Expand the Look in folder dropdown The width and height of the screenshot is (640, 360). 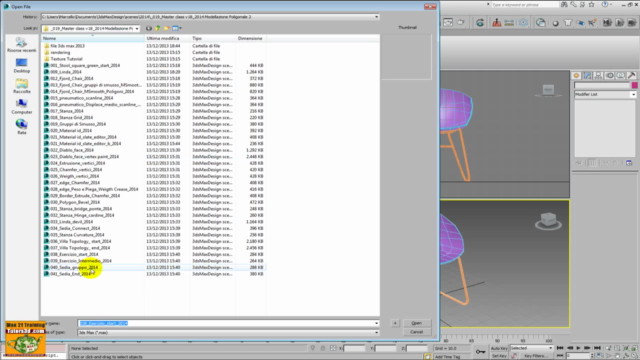click(137, 28)
